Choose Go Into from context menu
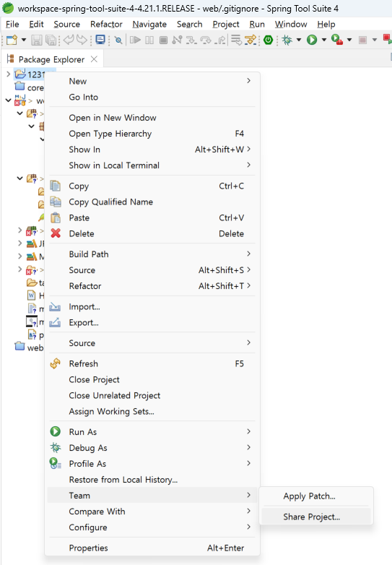The image size is (392, 565). click(152, 97)
